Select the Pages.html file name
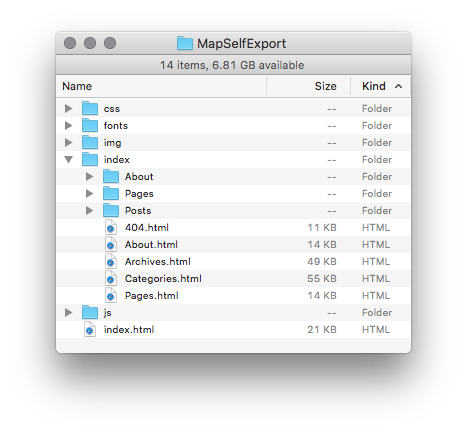This screenshot has height=433, width=467. 152,296
